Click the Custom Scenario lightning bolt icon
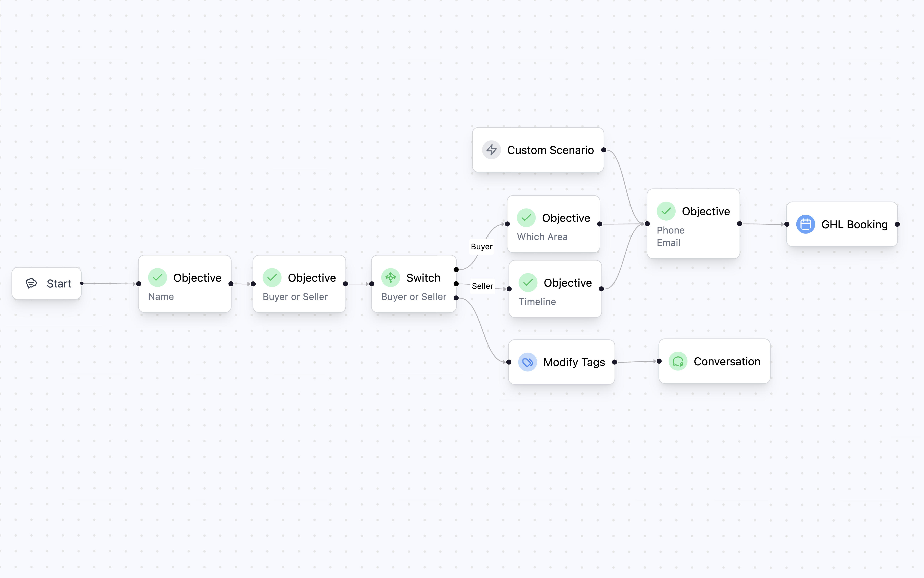The image size is (924, 578). tap(491, 150)
